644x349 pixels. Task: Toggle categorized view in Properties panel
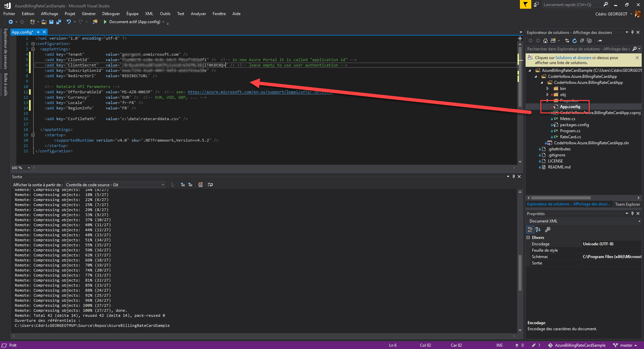coord(530,230)
